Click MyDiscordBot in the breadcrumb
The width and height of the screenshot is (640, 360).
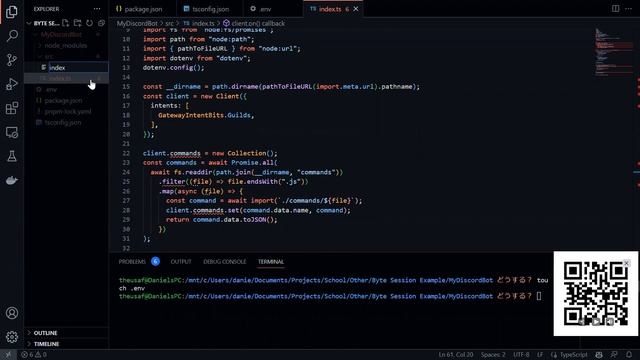coord(137,24)
